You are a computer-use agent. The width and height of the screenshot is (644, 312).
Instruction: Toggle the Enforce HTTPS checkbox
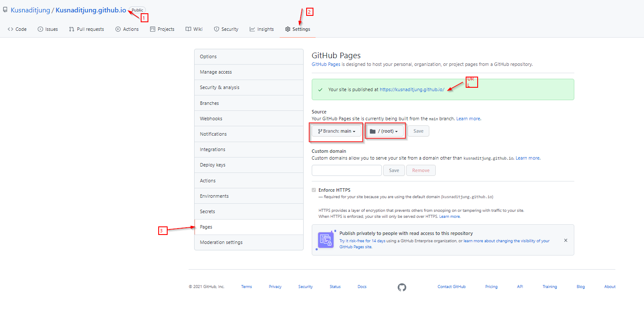pyautogui.click(x=314, y=190)
